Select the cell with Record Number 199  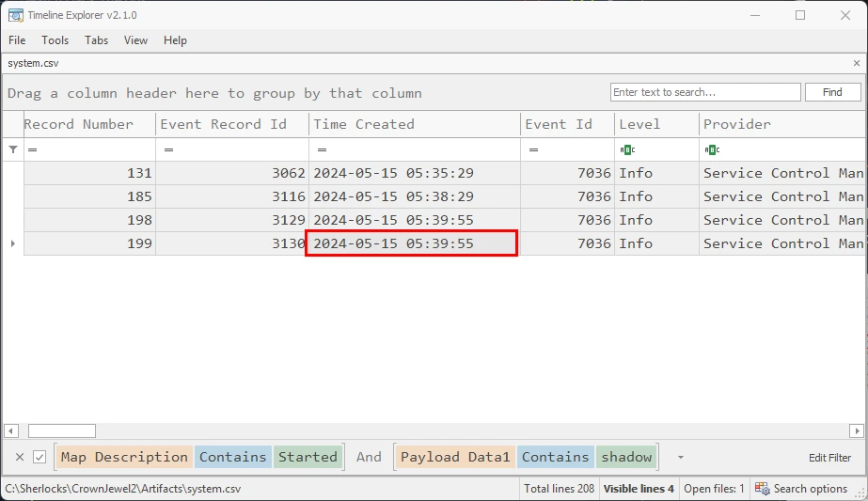pyautogui.click(x=89, y=243)
